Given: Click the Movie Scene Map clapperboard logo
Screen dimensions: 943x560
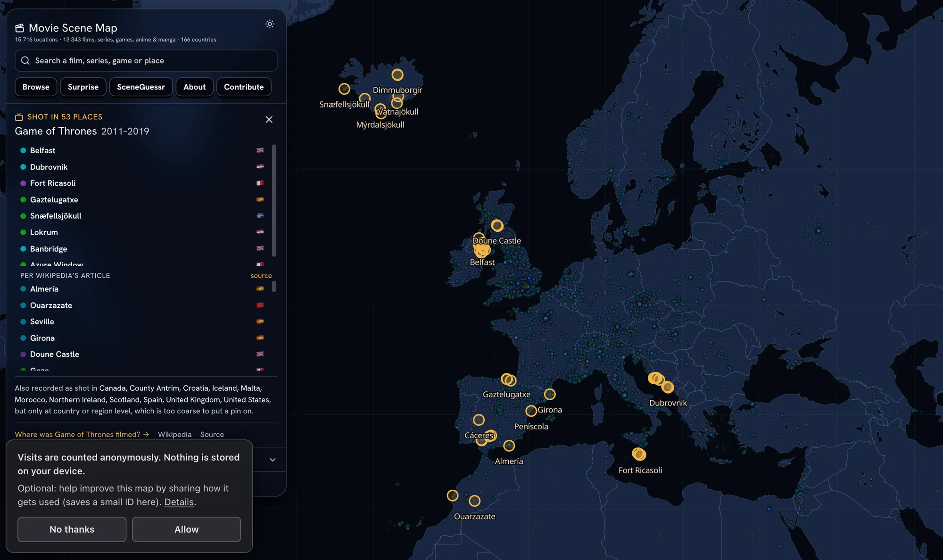Looking at the screenshot, I should click(x=19, y=28).
